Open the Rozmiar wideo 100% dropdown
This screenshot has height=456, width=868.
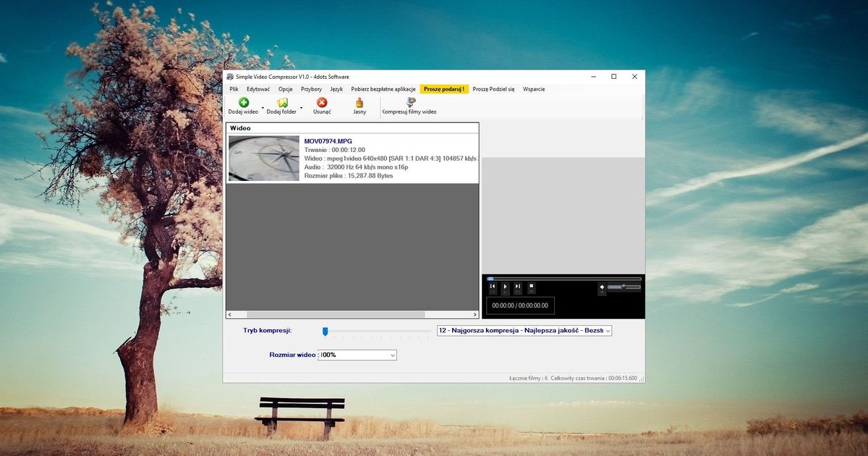point(357,355)
